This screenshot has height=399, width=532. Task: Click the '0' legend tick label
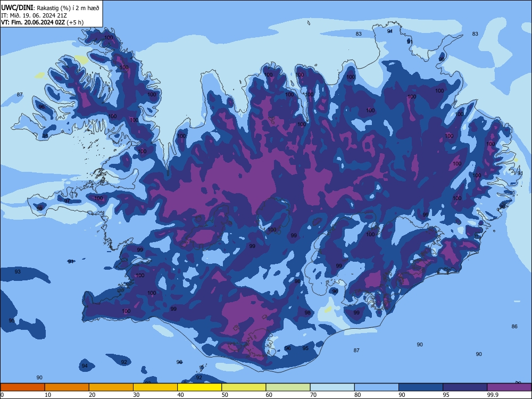tap(2, 395)
